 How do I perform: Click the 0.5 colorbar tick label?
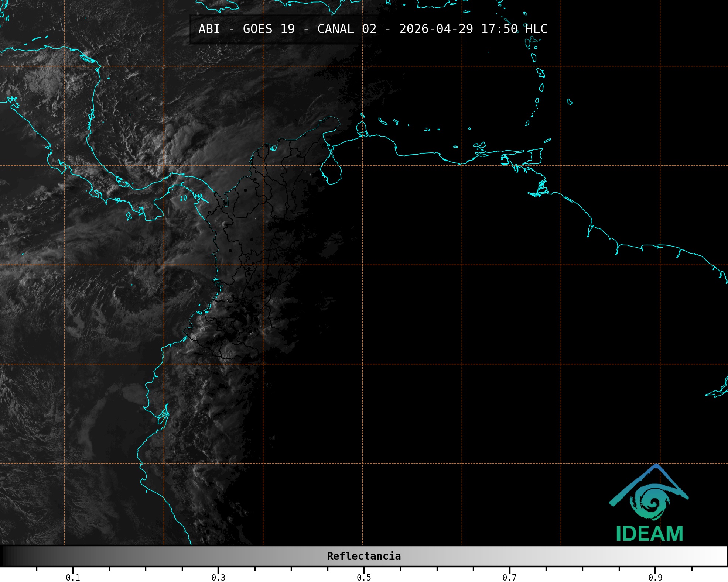(364, 578)
